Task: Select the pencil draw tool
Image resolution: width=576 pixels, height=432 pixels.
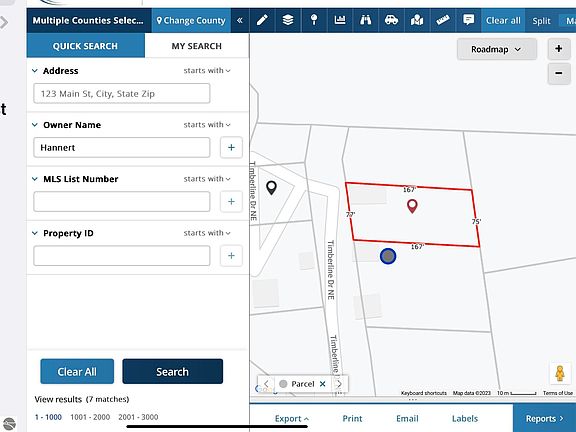Action: click(262, 20)
